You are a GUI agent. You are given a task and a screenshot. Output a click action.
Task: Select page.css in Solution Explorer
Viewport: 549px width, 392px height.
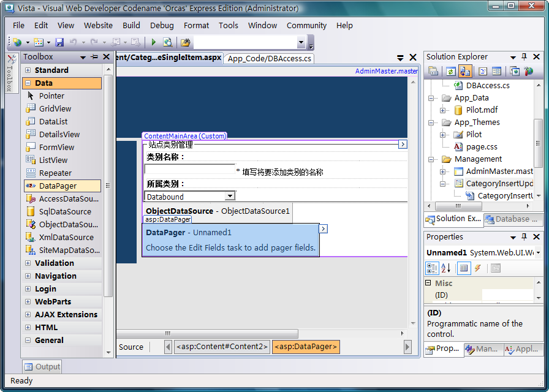(x=481, y=147)
